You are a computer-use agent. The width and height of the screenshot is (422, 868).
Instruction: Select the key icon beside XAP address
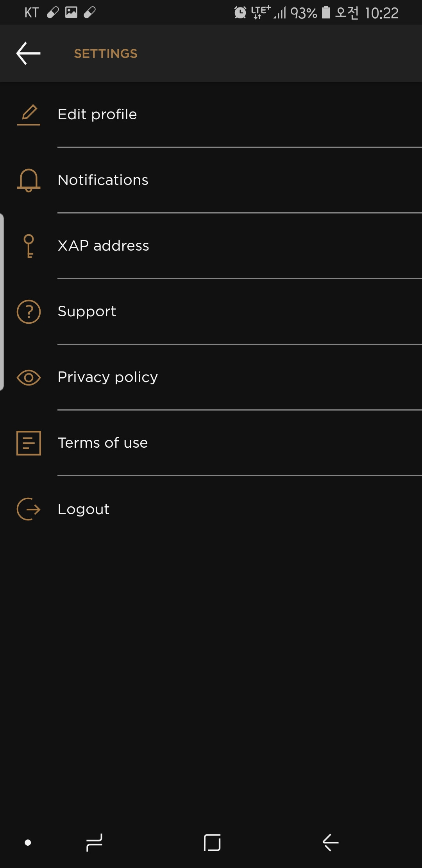tap(29, 246)
